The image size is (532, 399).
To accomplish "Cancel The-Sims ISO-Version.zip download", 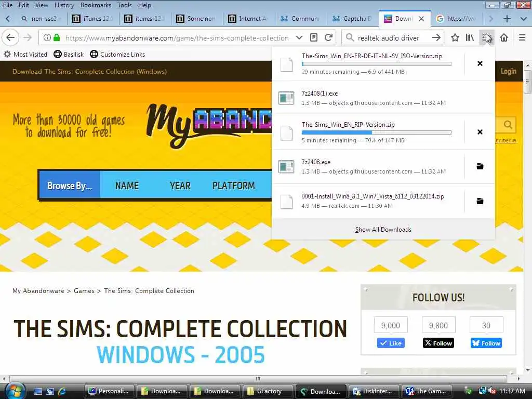I will [480, 63].
